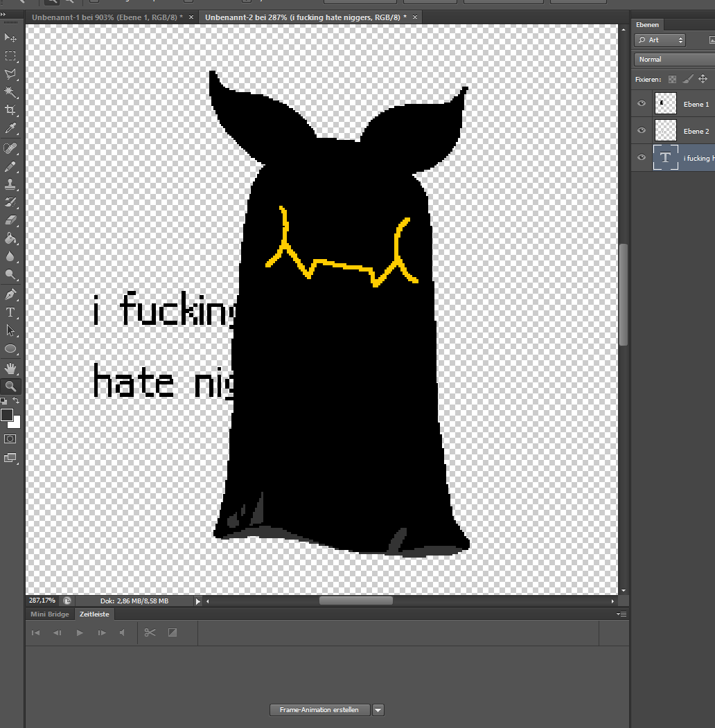Expand the toolbox with the double arrows
This screenshot has height=728, width=715.
point(3,15)
